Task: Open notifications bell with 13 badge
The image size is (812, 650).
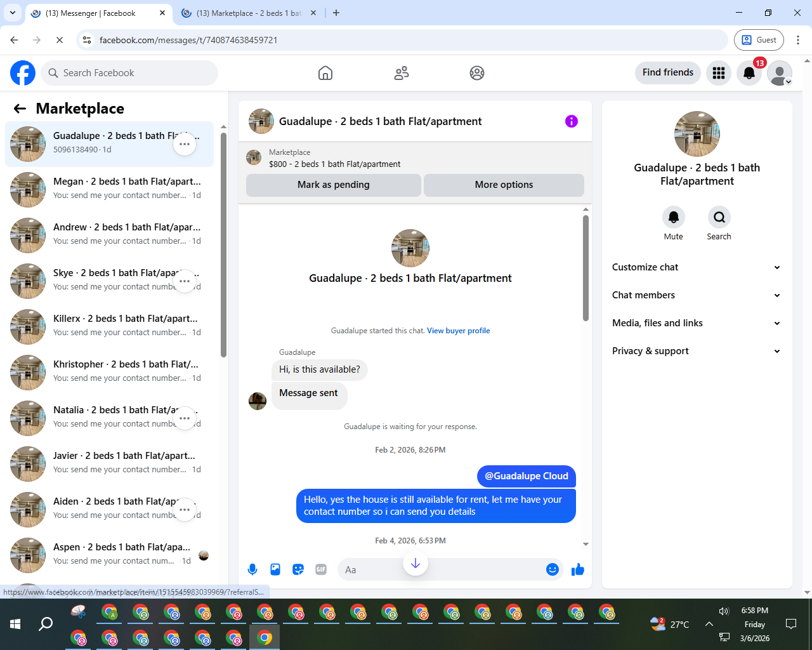Action: tap(749, 73)
